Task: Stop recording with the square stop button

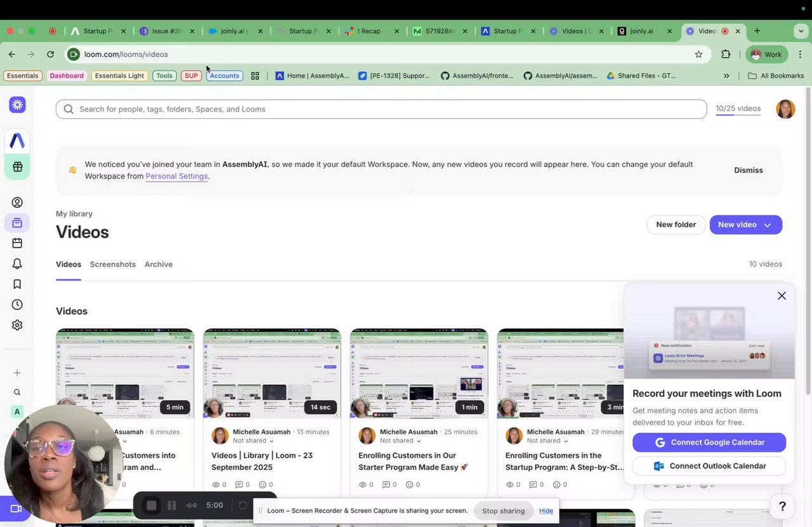Action: point(151,505)
